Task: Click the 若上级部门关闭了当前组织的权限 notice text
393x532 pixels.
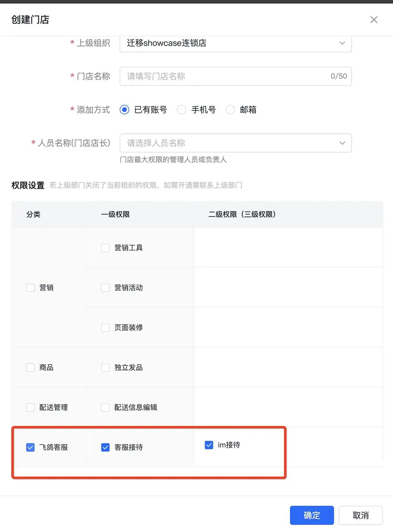Action: click(x=145, y=185)
